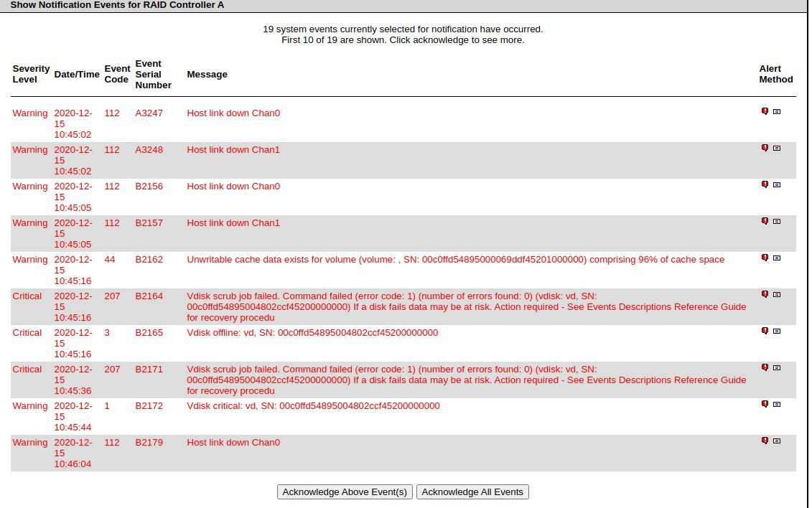Click red alert bubble icon for event B2164
This screenshot has height=508, width=812.
(765, 294)
